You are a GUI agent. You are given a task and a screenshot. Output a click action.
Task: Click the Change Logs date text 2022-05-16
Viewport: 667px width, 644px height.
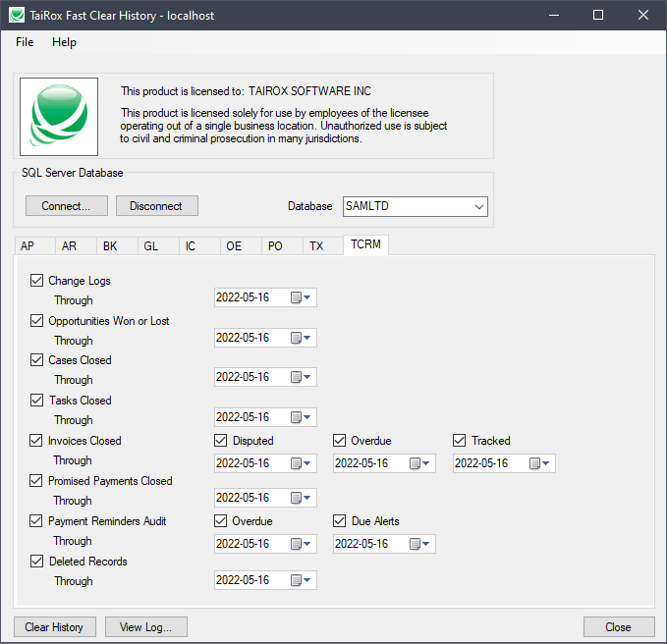click(x=243, y=297)
